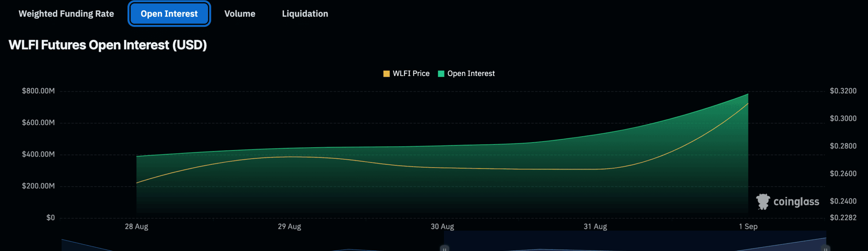Click the WLFI Futures Open Interest title
Image resolution: width=868 pixels, height=251 pixels.
pos(108,45)
